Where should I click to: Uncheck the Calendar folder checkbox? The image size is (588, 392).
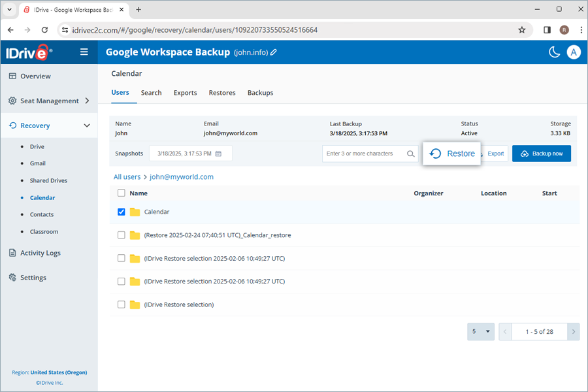point(121,212)
